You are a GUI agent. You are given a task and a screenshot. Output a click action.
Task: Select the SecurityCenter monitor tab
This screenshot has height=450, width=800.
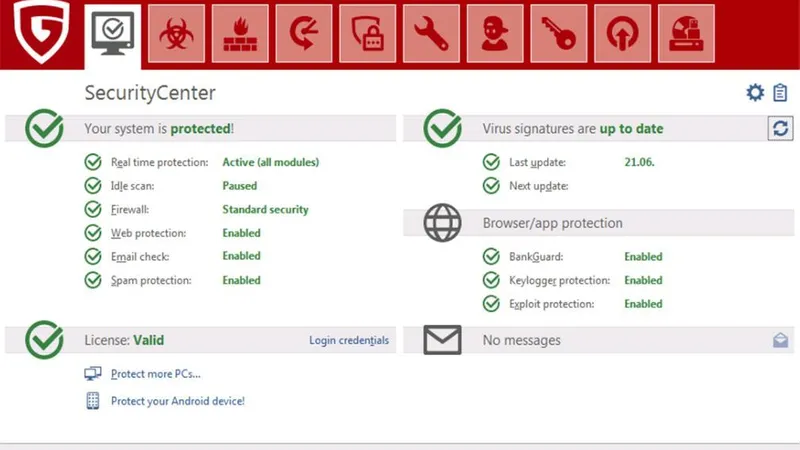(x=112, y=34)
